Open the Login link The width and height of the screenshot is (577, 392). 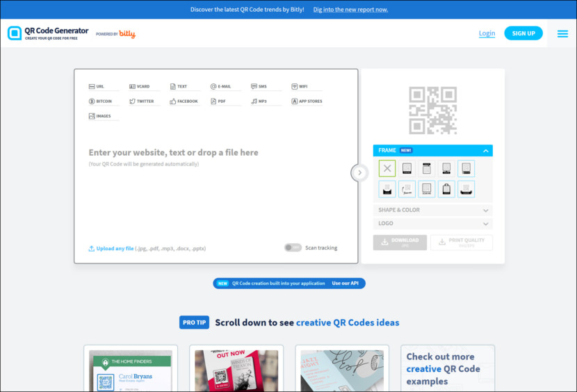pos(487,33)
